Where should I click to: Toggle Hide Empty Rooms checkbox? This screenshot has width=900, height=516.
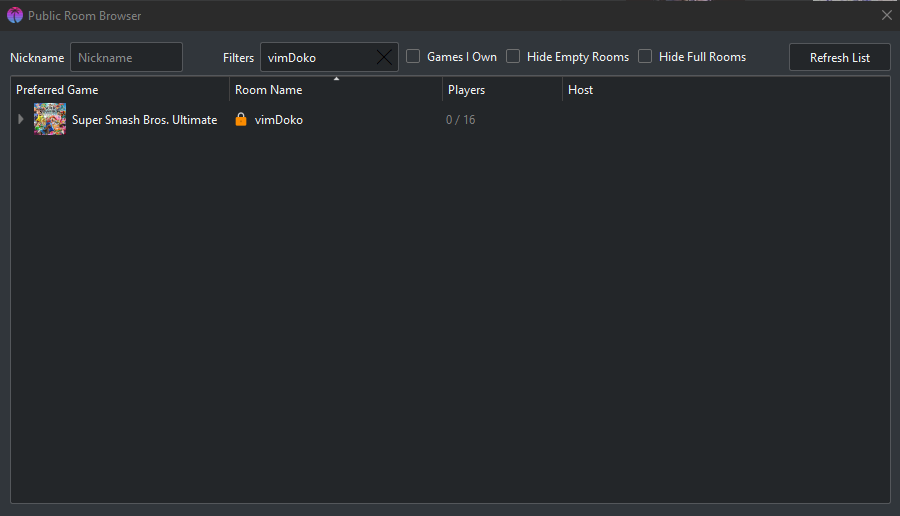[x=513, y=56]
